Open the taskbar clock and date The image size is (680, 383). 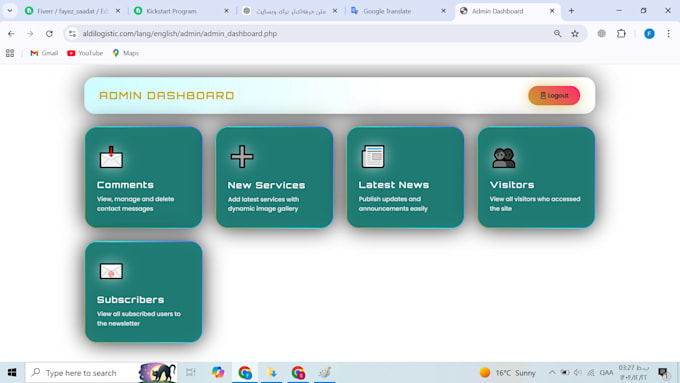634,373
